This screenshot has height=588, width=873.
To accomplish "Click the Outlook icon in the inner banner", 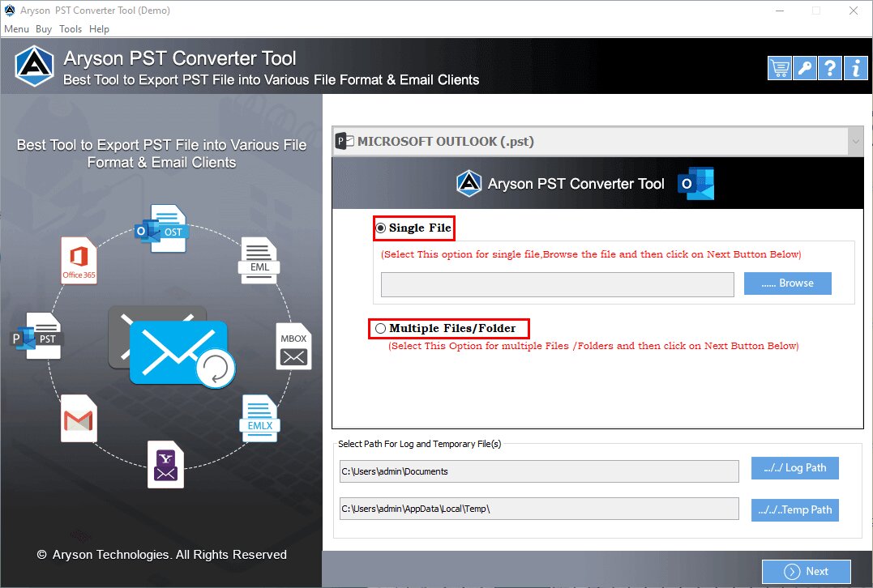I will tap(696, 184).
